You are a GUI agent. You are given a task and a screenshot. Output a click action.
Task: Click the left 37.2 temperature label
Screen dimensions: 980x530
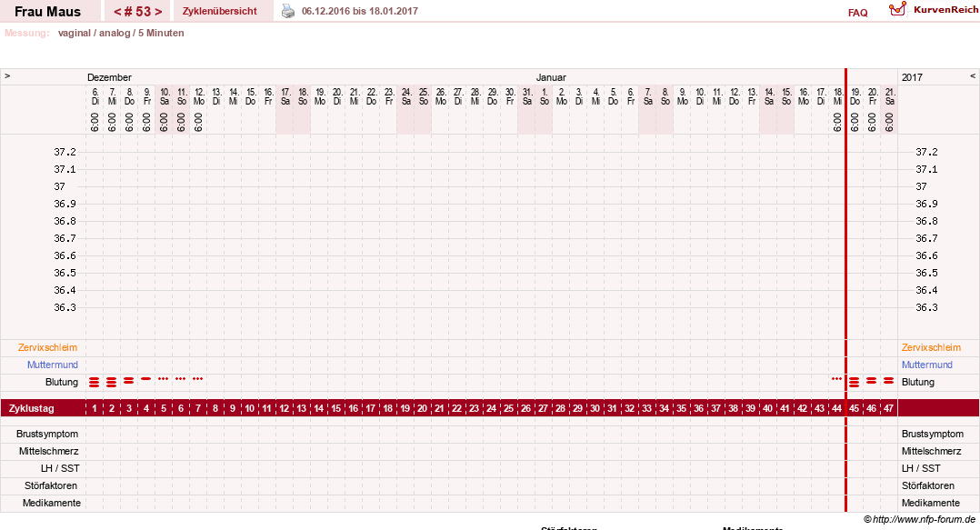pos(65,152)
